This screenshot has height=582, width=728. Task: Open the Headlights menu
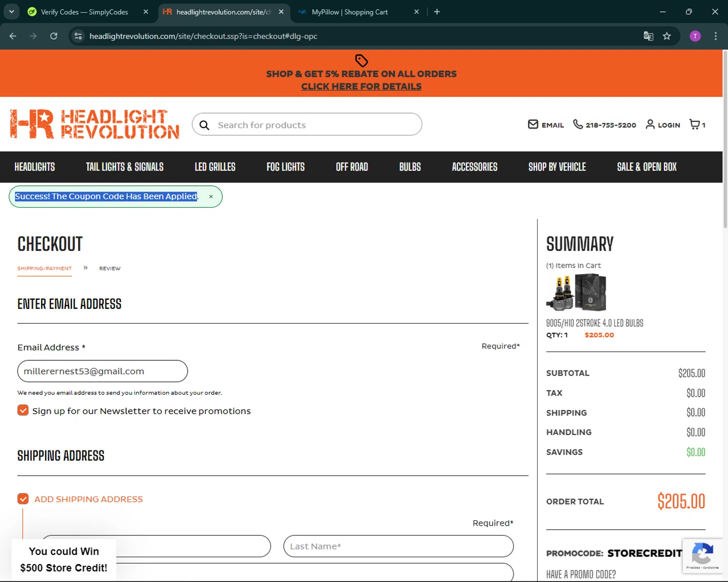coord(34,167)
